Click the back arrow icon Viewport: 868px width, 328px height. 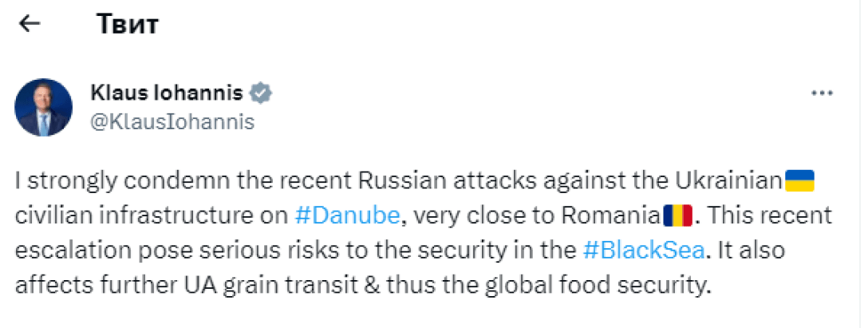[x=29, y=24]
